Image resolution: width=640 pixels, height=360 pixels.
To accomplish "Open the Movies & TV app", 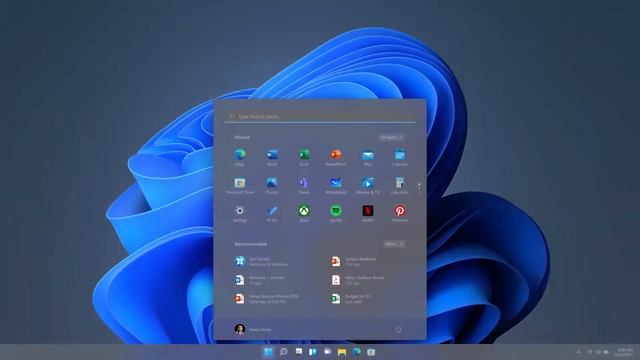I will click(368, 185).
